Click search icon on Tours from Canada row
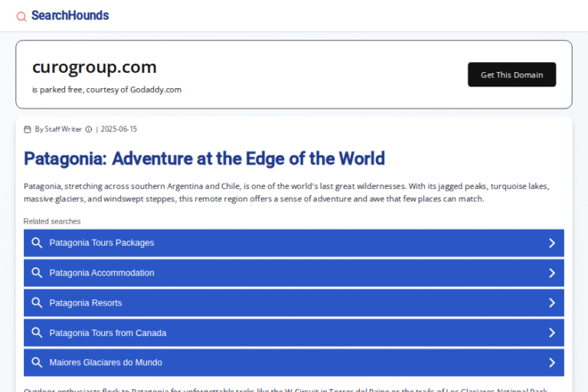 [x=36, y=332]
